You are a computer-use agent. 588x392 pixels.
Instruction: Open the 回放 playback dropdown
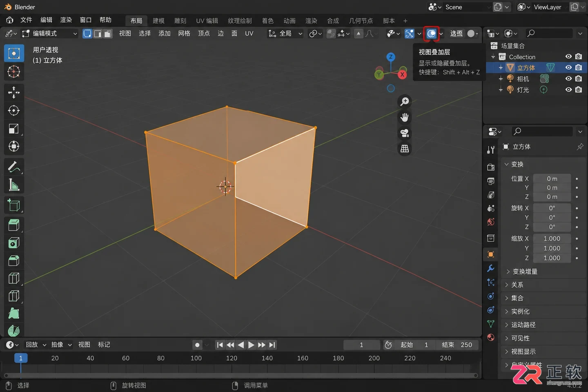[36, 345]
